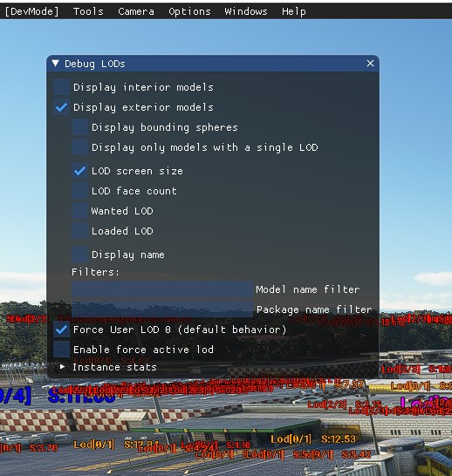Click the Package name filter field

pos(162,309)
